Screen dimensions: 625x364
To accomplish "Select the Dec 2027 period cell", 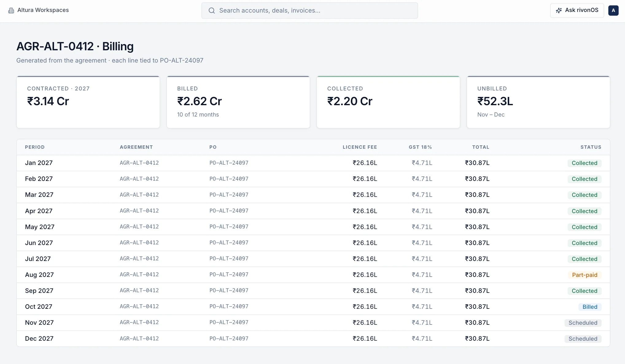I will 39,339.
